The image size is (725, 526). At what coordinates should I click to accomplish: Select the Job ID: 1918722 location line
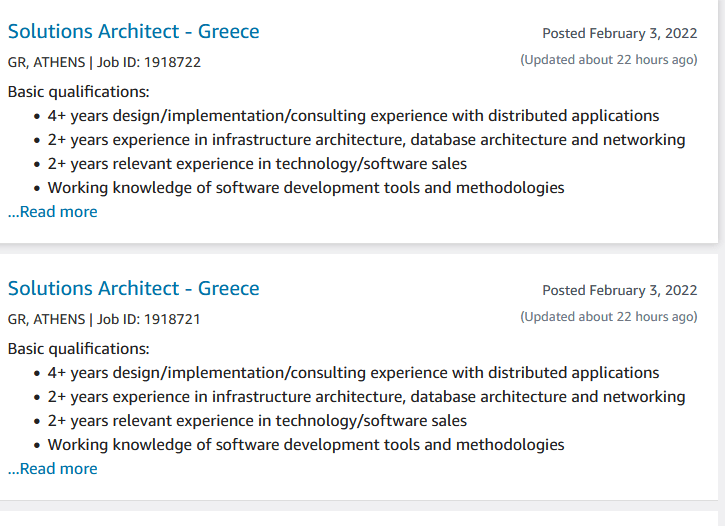pyautogui.click(x=104, y=62)
